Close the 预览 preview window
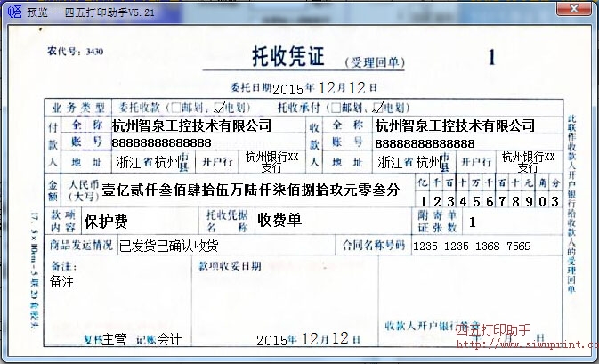The width and height of the screenshot is (599, 364). coord(573,9)
